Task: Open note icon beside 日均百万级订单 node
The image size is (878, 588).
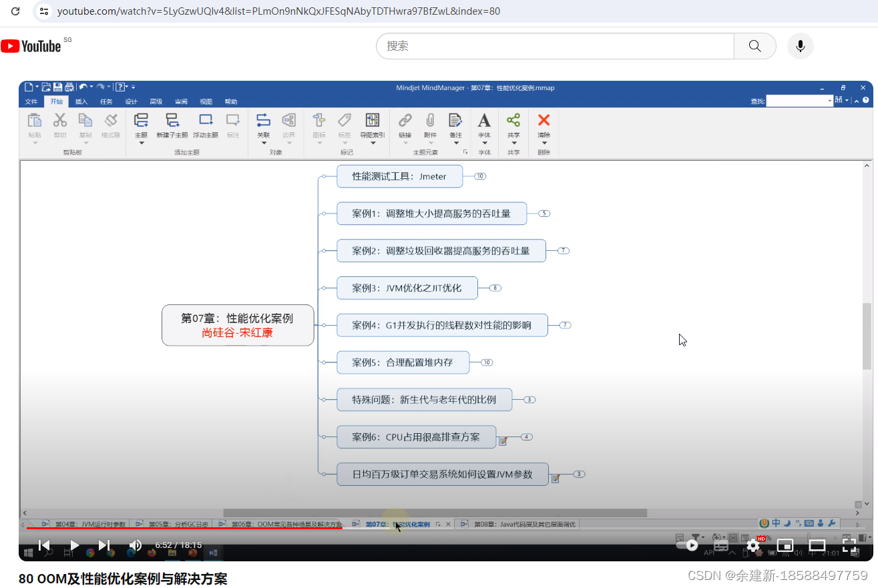Action: click(x=556, y=479)
